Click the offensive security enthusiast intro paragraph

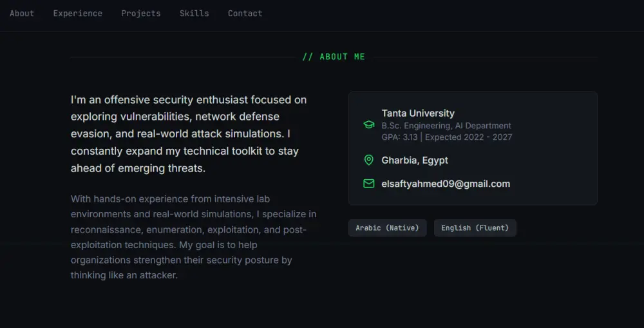point(189,134)
